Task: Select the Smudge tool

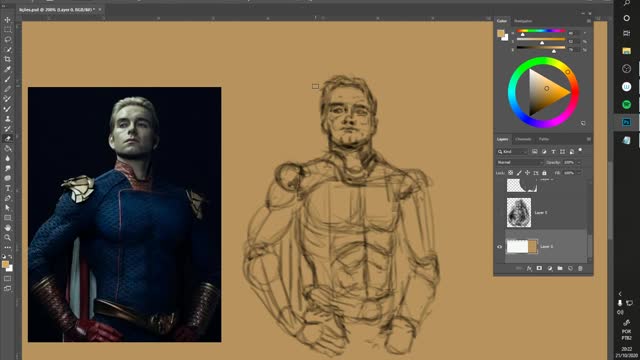Action: coord(7,168)
